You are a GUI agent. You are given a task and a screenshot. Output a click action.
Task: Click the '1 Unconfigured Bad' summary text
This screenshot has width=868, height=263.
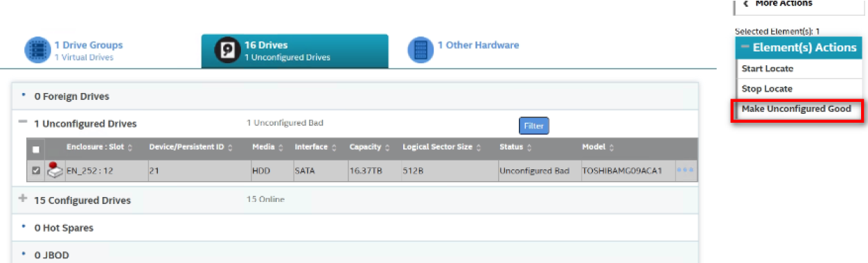285,123
